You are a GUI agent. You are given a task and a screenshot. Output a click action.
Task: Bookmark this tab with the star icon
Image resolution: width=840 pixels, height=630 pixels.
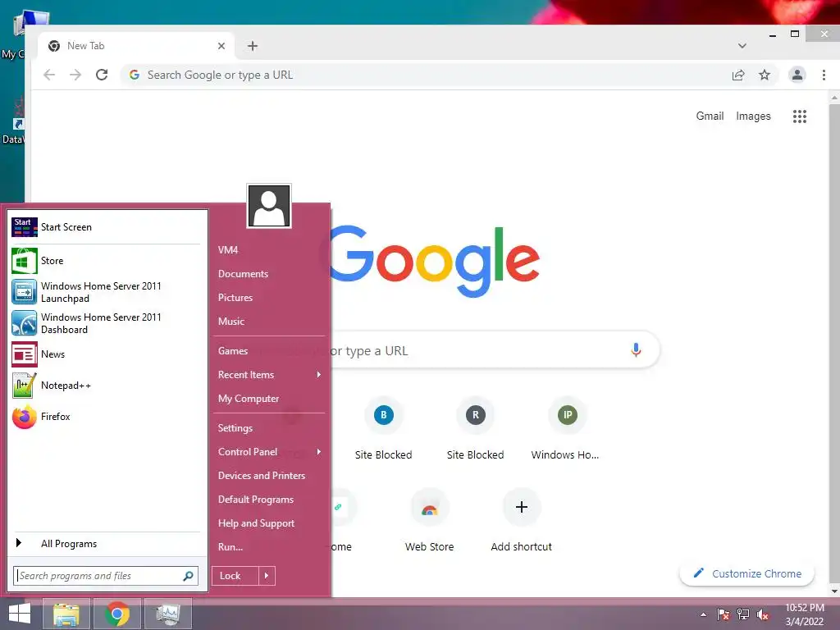point(765,75)
